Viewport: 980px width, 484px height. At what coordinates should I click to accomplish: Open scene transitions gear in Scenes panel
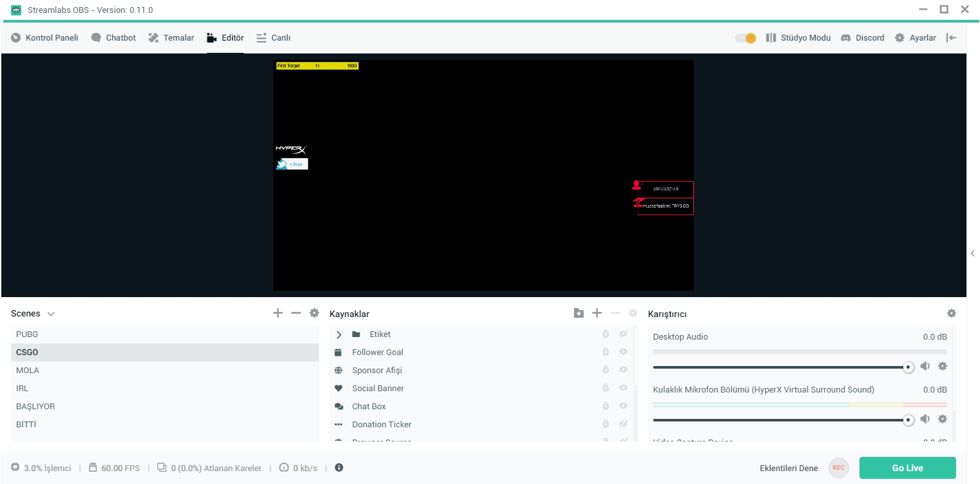click(x=314, y=313)
